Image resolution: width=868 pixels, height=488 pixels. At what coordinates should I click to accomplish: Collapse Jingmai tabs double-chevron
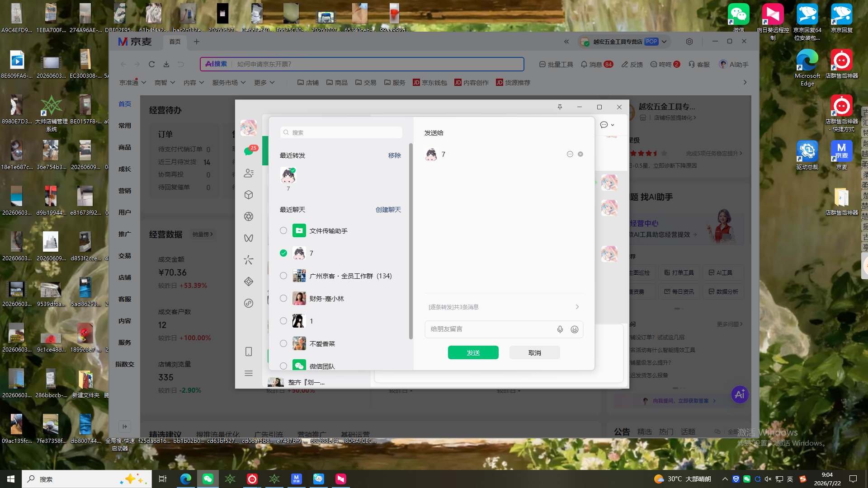[566, 42]
